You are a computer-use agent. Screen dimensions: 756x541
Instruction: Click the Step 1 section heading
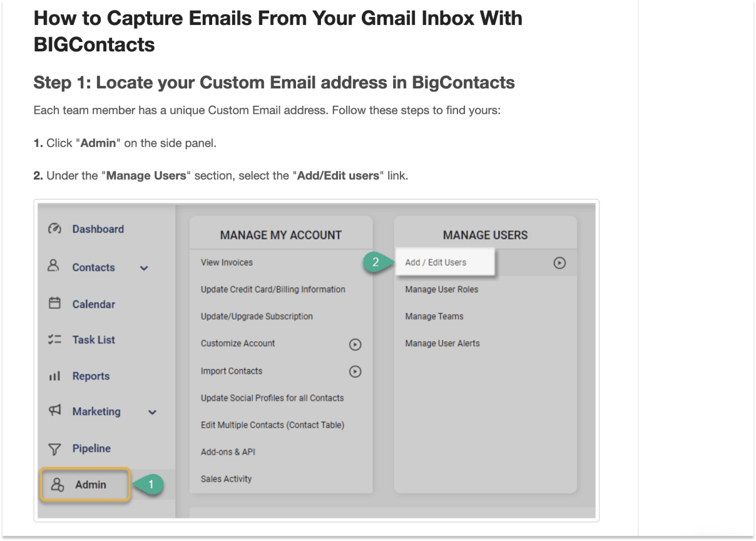274,82
